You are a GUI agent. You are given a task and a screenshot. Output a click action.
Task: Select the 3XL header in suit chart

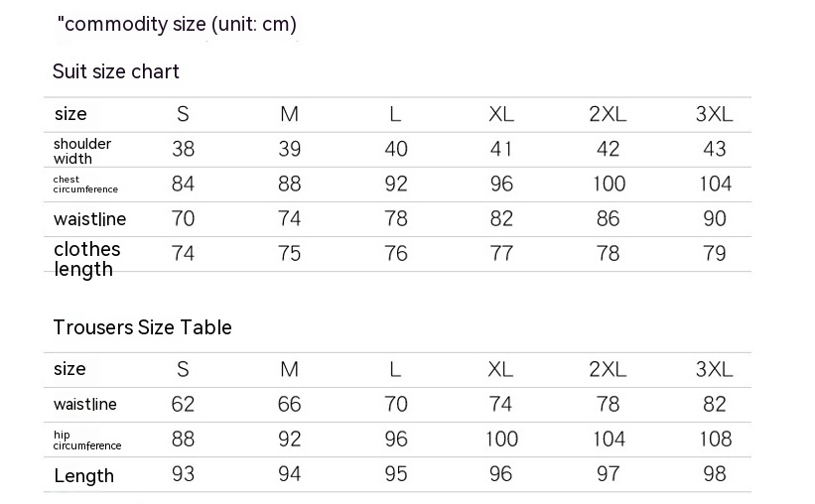714,114
